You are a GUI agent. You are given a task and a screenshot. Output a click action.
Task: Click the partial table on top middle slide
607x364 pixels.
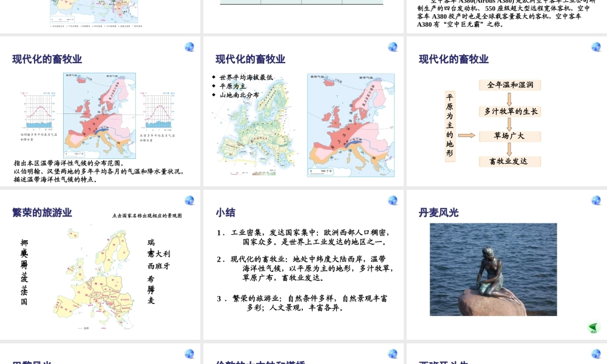point(302,2)
